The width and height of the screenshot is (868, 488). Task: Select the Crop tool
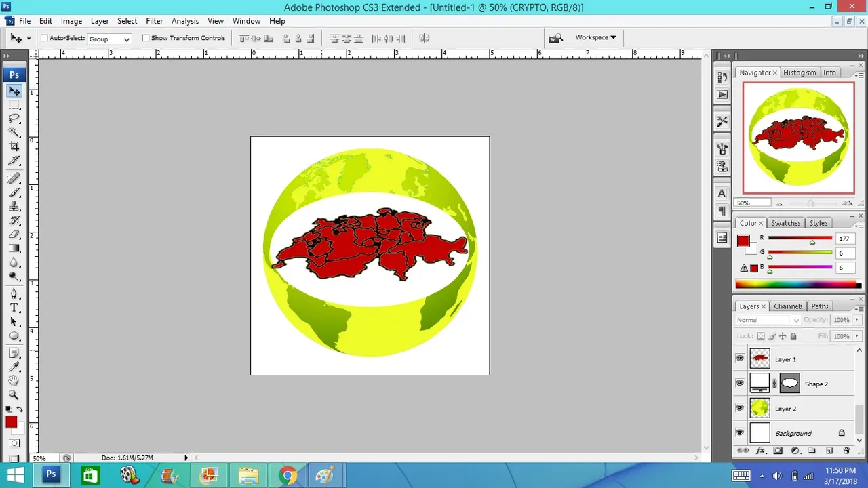(x=14, y=146)
